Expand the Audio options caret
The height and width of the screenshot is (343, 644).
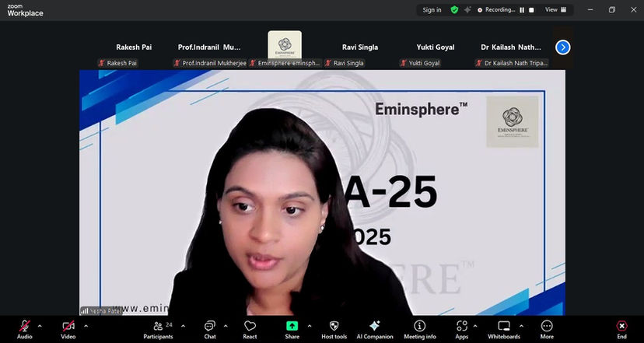[x=40, y=326]
